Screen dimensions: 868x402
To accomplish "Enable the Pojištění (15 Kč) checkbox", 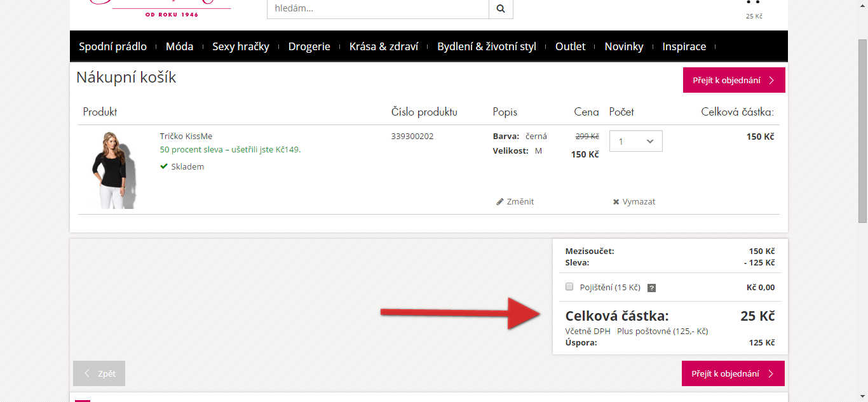I will click(x=569, y=286).
